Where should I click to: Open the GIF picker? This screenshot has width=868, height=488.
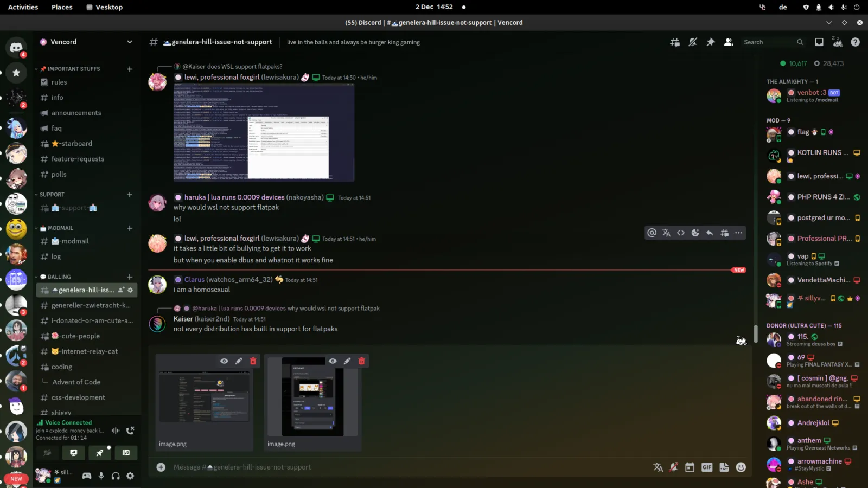[x=707, y=467]
